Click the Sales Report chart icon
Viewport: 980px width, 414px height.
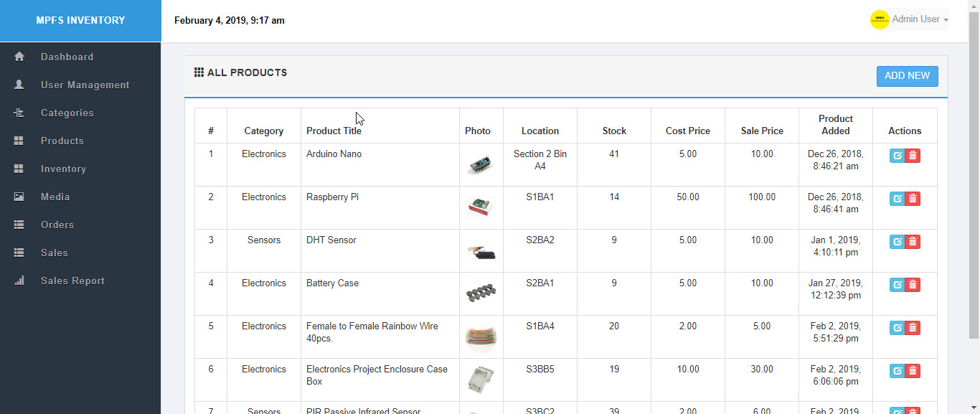click(19, 281)
